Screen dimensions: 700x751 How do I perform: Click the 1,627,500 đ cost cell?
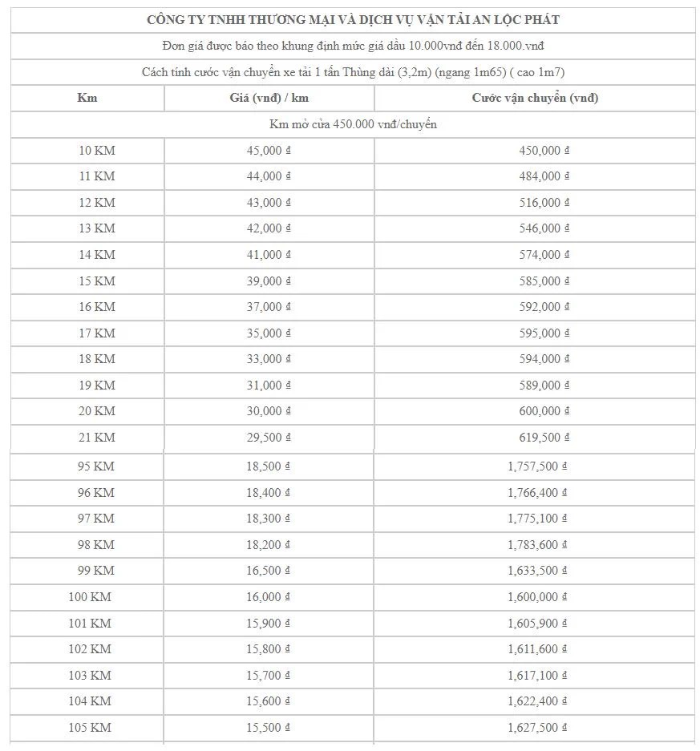534,728
